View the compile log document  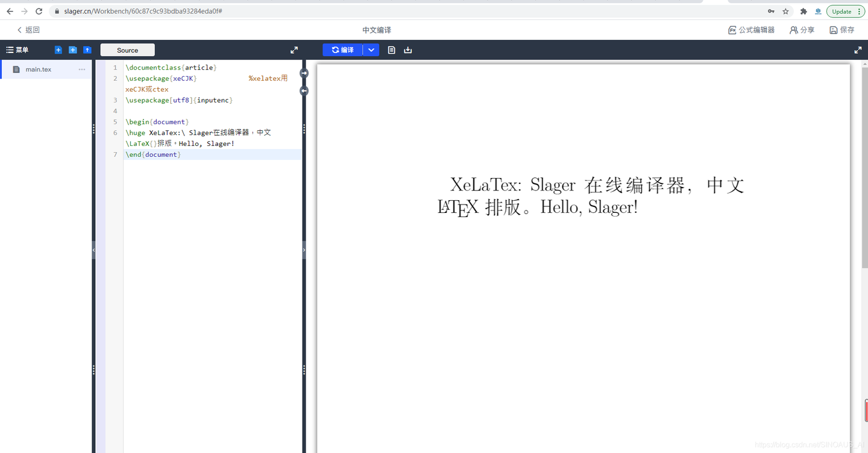pos(391,49)
